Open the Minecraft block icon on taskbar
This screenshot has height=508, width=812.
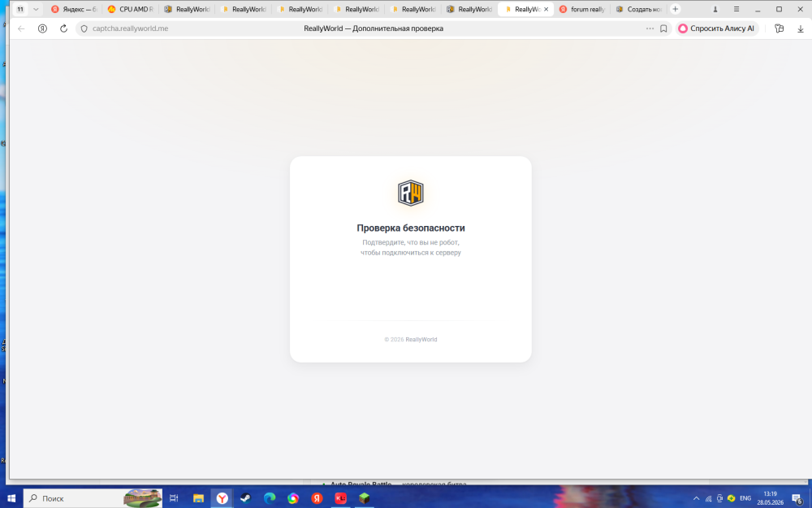point(365,498)
